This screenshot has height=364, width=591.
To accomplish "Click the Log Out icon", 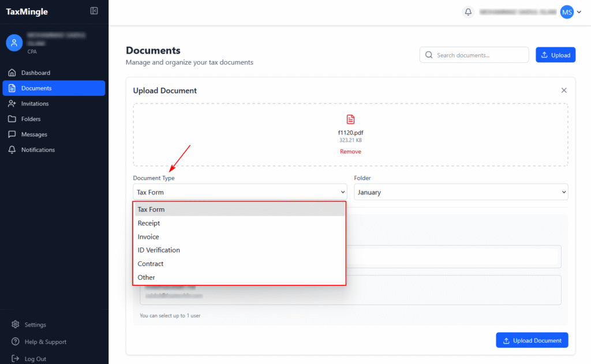I will point(15,359).
